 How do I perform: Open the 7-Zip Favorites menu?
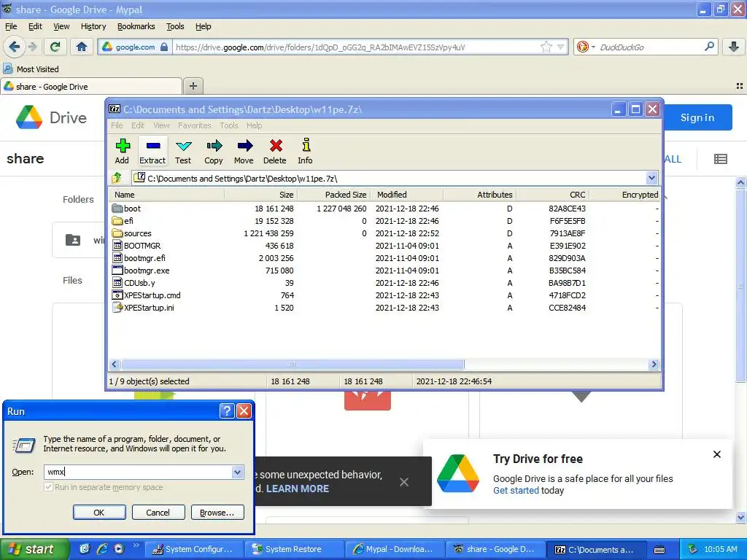[x=194, y=125]
